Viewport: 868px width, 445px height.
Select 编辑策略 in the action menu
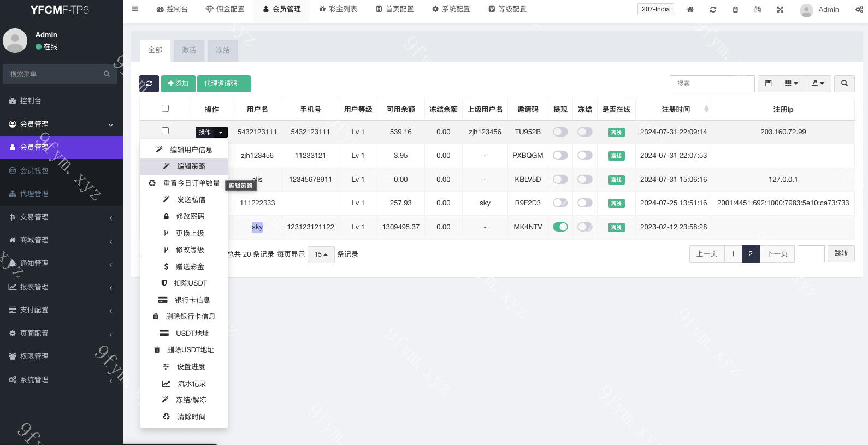tap(184, 167)
